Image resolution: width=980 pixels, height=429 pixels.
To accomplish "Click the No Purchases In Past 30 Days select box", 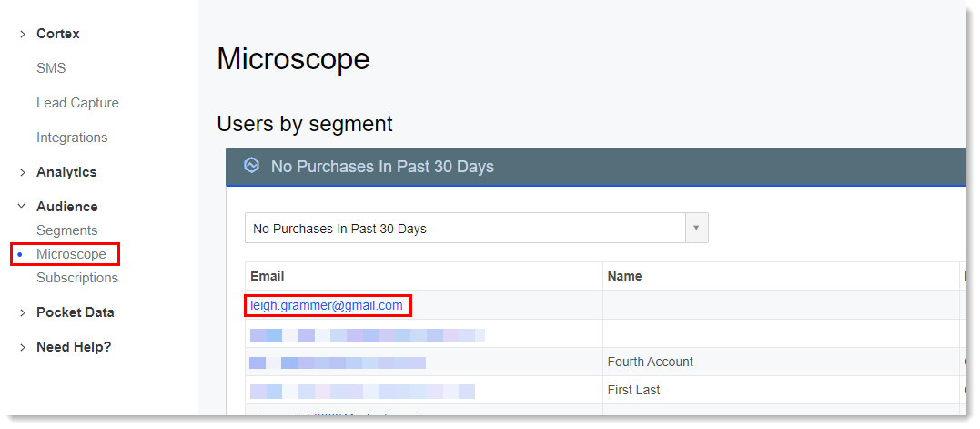I will click(476, 229).
